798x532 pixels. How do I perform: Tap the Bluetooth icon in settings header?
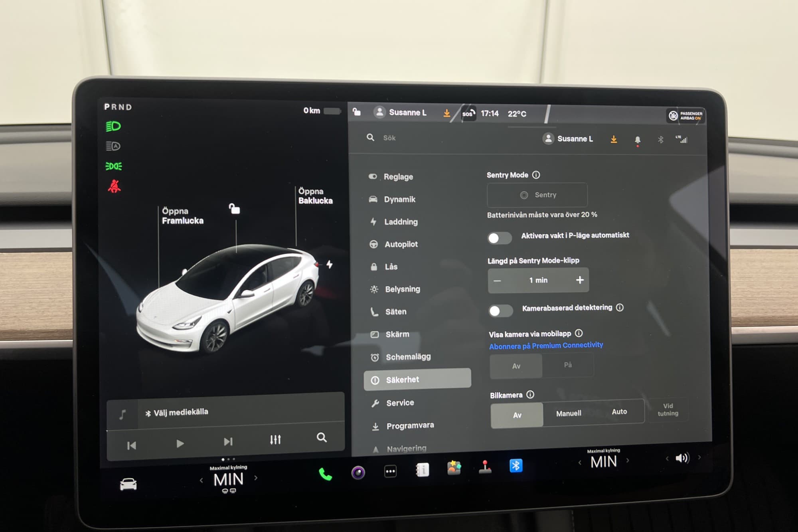[660, 140]
